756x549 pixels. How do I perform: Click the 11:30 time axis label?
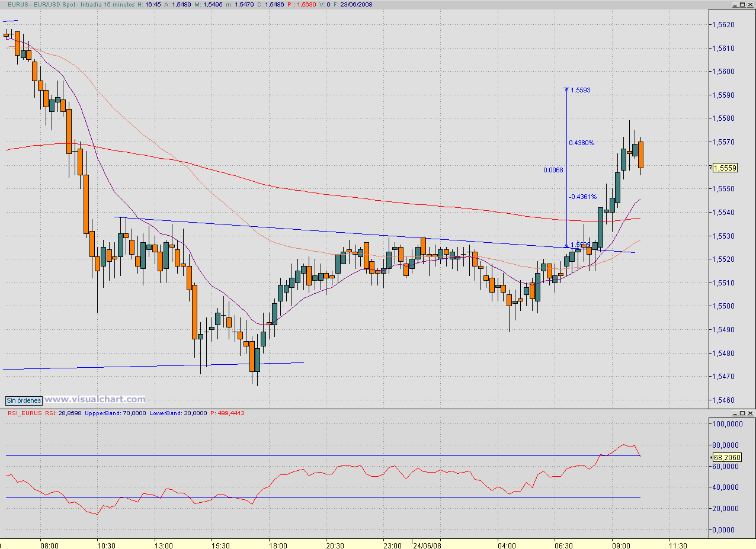click(678, 545)
